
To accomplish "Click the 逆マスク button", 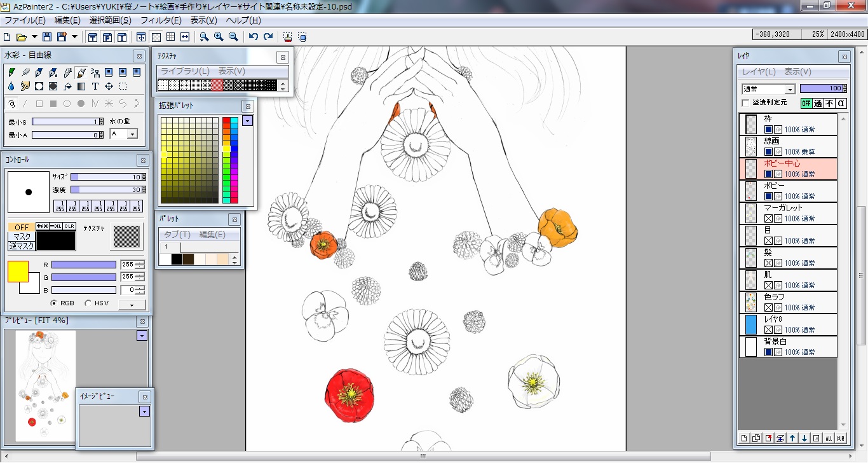I will 21,245.
